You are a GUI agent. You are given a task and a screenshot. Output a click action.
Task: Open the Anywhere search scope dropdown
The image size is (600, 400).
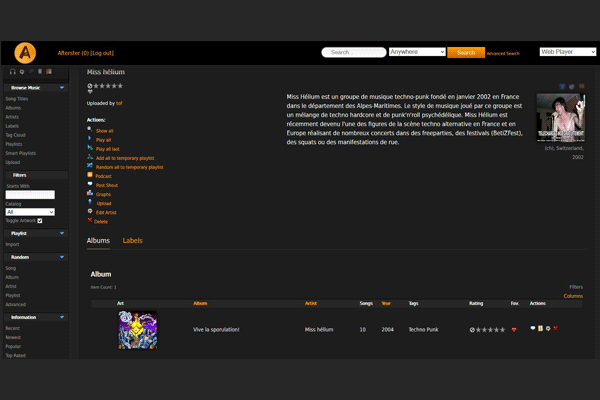coord(416,52)
